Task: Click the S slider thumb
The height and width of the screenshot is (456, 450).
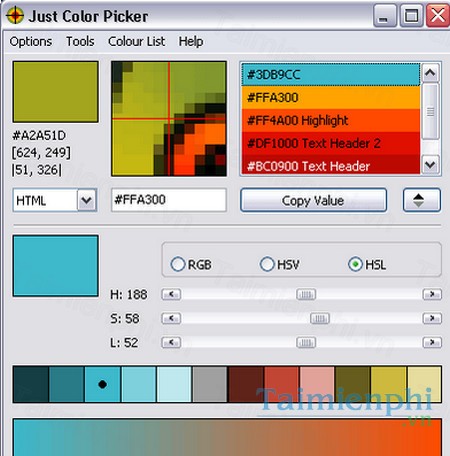Action: 320,318
